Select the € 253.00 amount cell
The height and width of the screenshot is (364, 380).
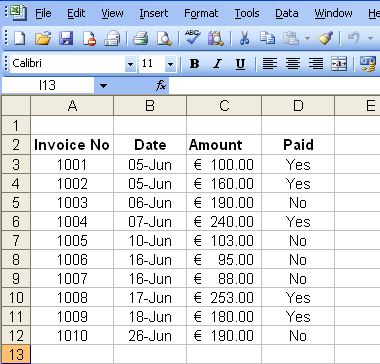coord(224,298)
